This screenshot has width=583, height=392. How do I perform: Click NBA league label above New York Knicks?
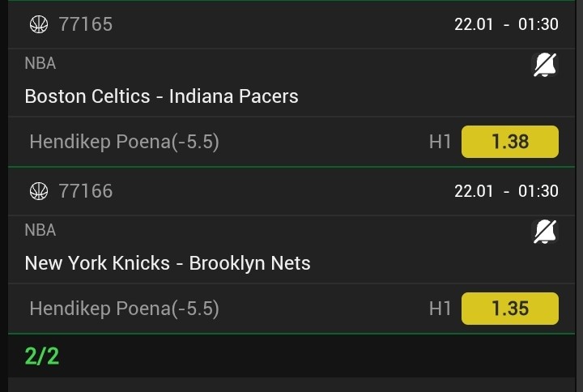[x=40, y=230]
